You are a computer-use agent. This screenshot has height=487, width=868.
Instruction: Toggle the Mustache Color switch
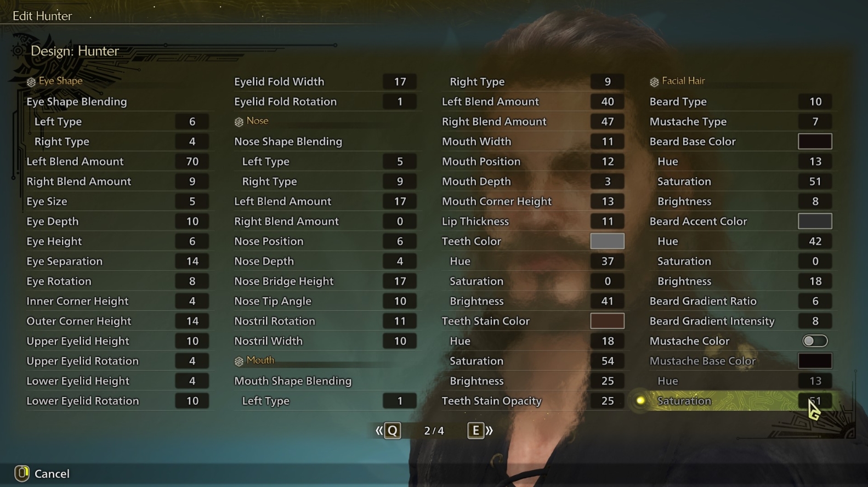[815, 341]
